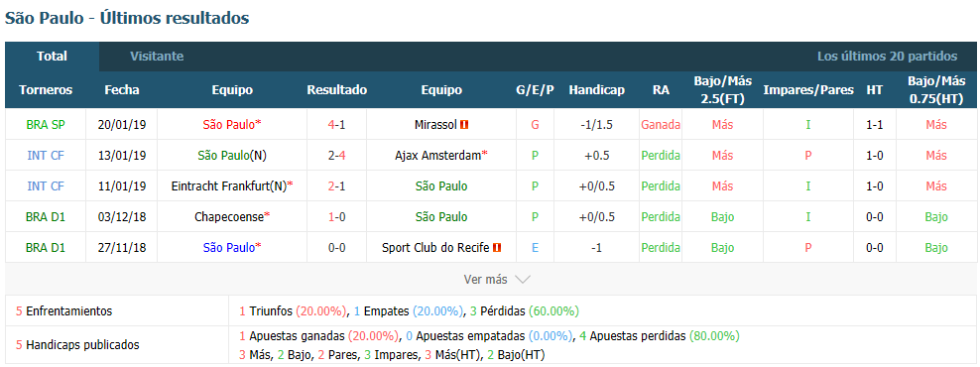
Task: Select the Total tab
Action: (x=52, y=57)
